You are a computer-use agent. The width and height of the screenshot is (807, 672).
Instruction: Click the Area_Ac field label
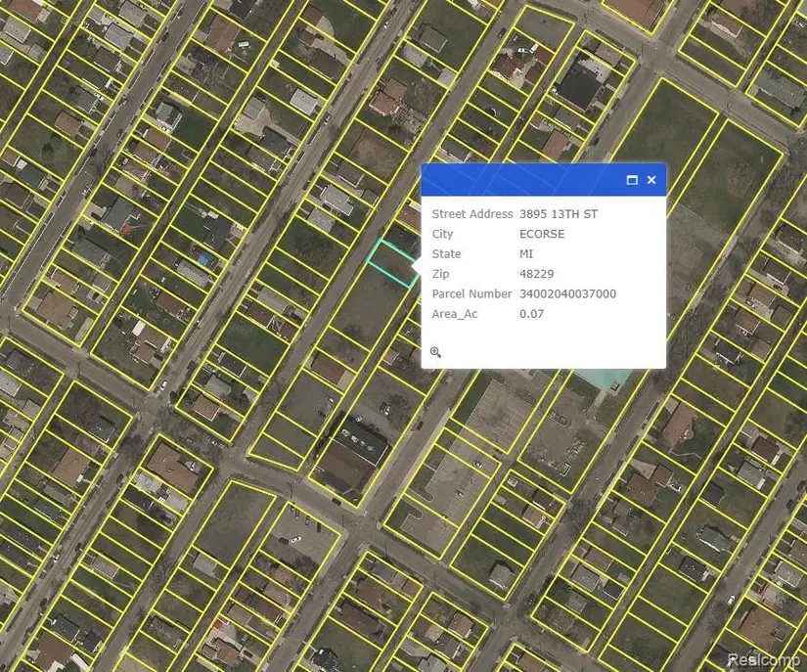tap(455, 314)
